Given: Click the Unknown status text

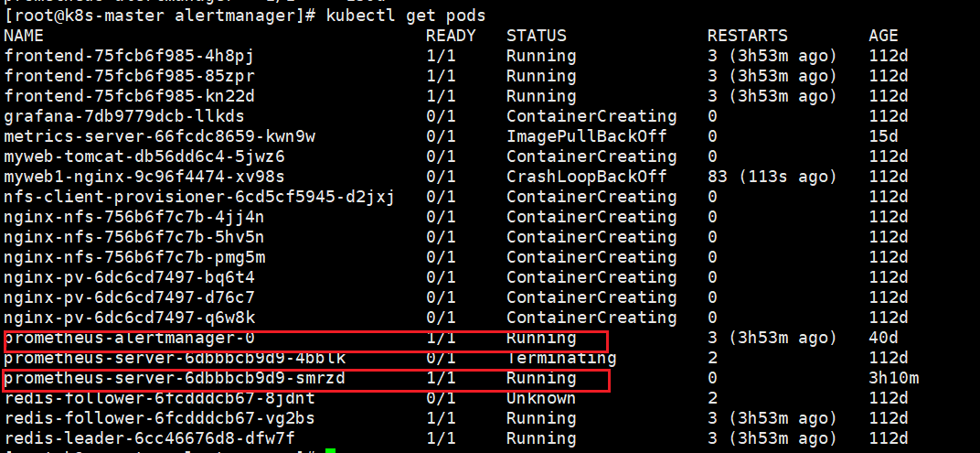Looking at the screenshot, I should tap(541, 398).
